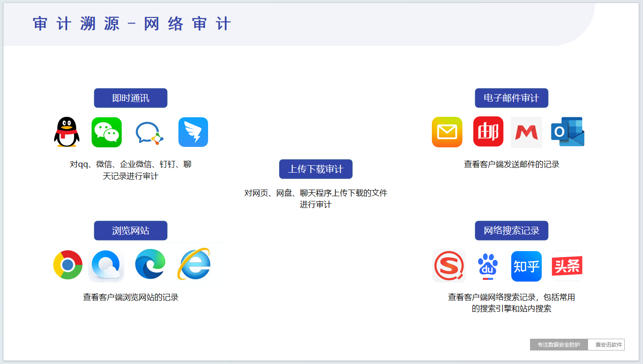Click the text 查看客户端发送邮件的记录

click(x=512, y=164)
